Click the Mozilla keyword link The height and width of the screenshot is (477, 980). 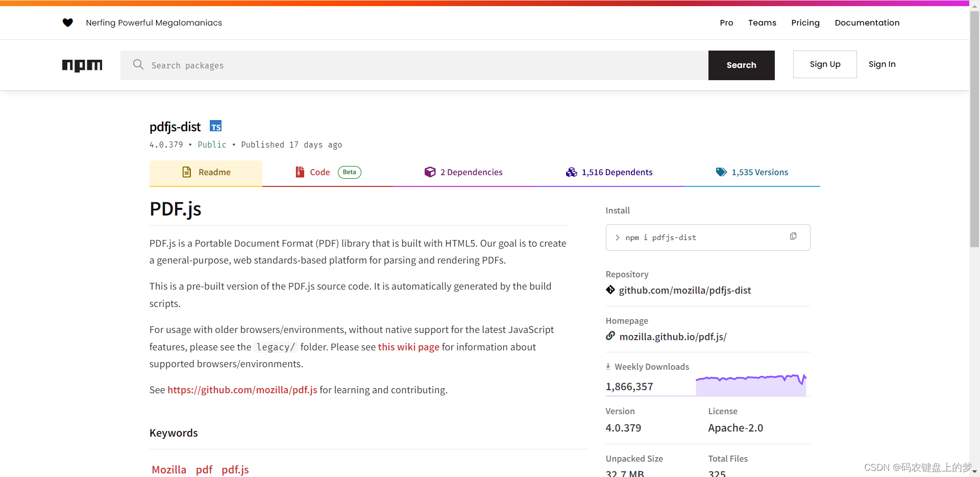[169, 470]
